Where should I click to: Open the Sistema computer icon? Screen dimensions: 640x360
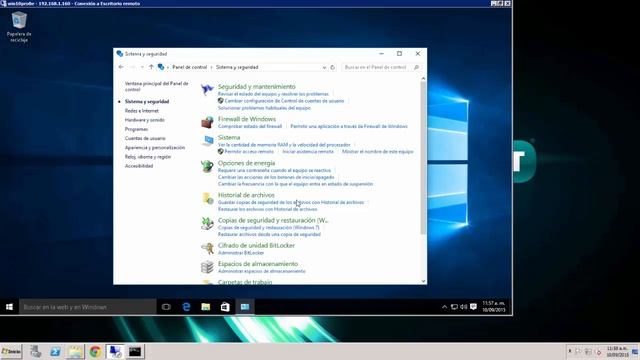click(207, 141)
